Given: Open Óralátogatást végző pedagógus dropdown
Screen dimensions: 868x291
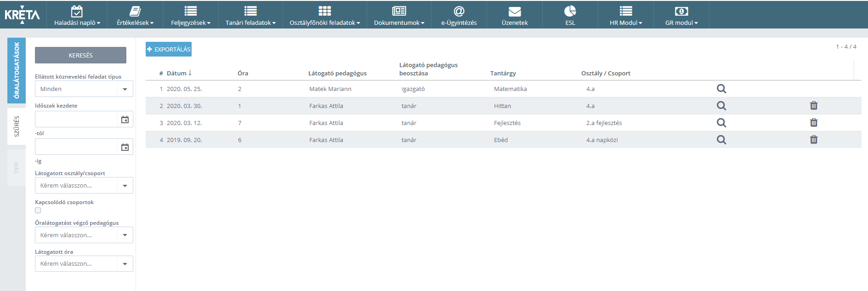Looking at the screenshot, I should [x=84, y=235].
